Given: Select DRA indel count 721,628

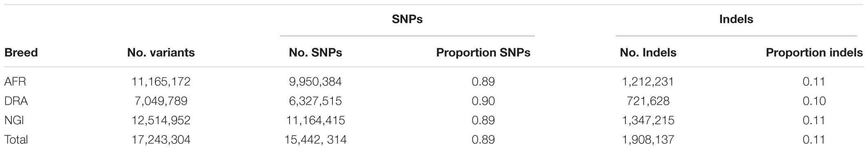Looking at the screenshot, I should (x=648, y=101).
